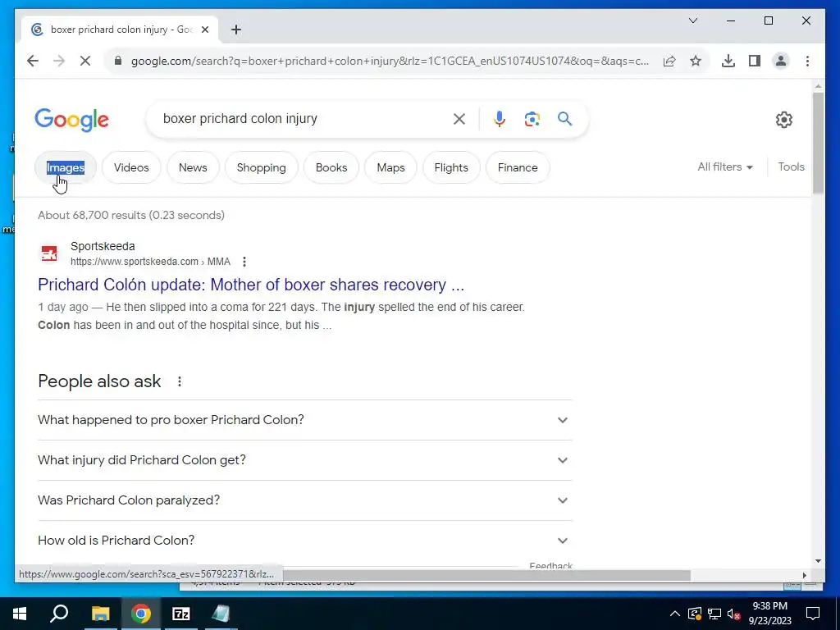Open Windows taskbar search

coord(59,614)
